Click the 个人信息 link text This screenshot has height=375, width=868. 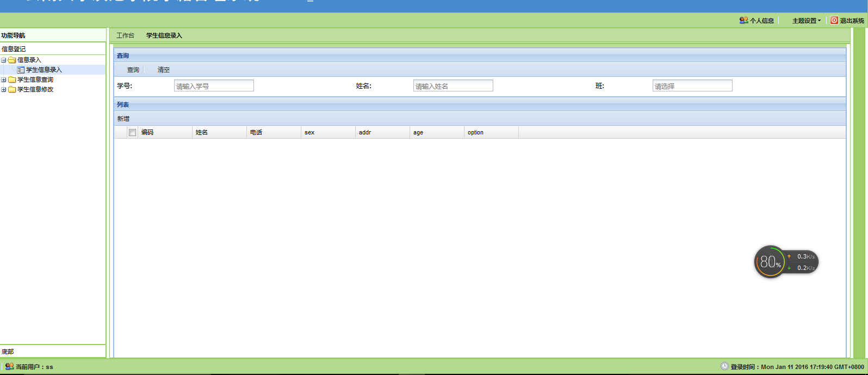(x=762, y=21)
